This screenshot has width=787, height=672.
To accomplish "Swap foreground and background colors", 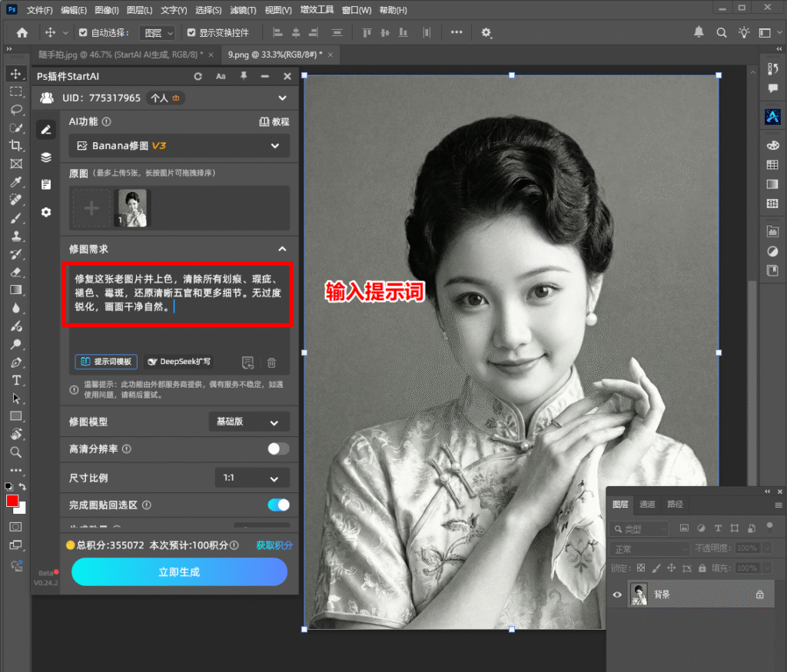I will pyautogui.click(x=22, y=486).
